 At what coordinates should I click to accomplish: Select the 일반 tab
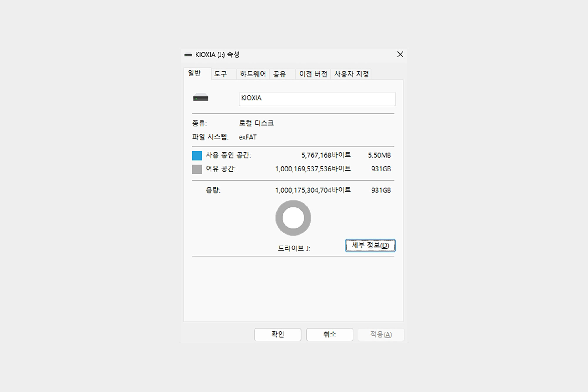[194, 74]
